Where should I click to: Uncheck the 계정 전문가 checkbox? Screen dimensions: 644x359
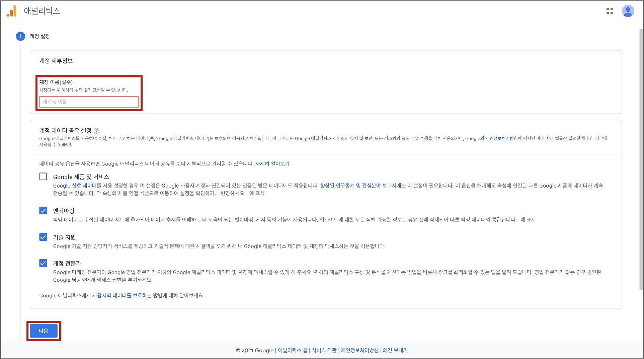tap(43, 263)
